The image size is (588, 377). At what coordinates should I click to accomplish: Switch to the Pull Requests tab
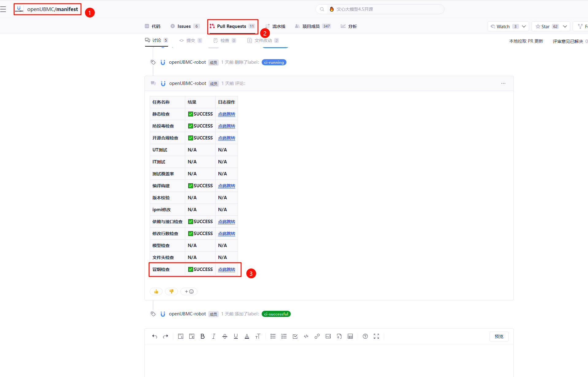pos(233,26)
